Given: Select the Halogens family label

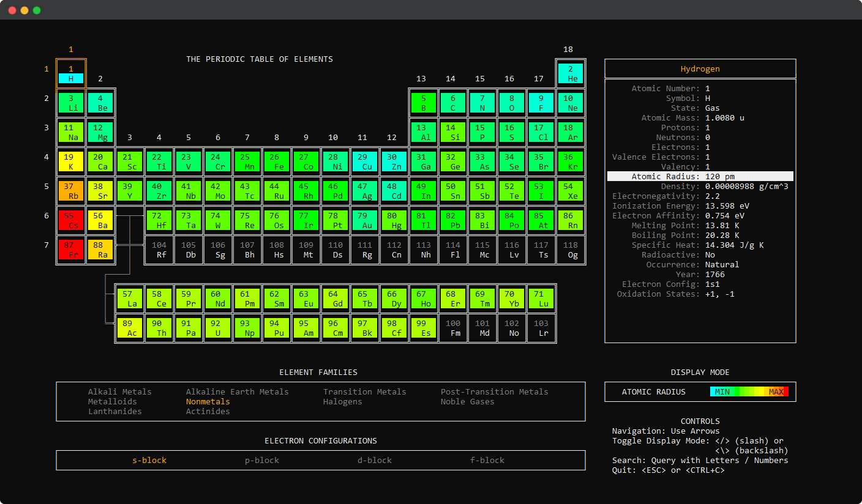Looking at the screenshot, I should [342, 401].
